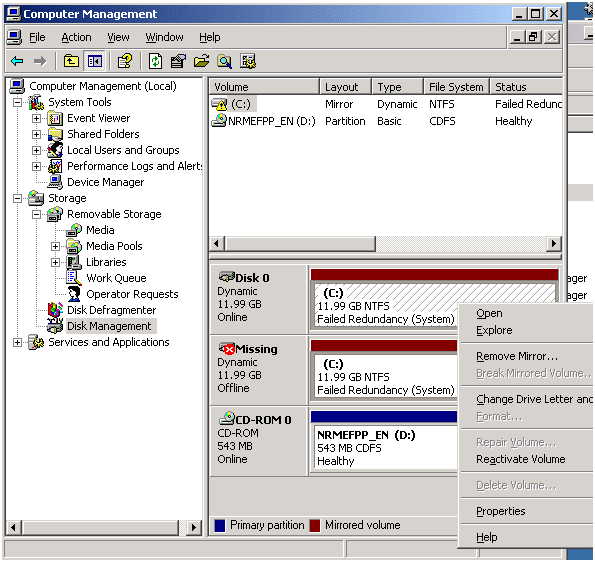
Task: Click the Device Manager icon
Action: [55, 182]
